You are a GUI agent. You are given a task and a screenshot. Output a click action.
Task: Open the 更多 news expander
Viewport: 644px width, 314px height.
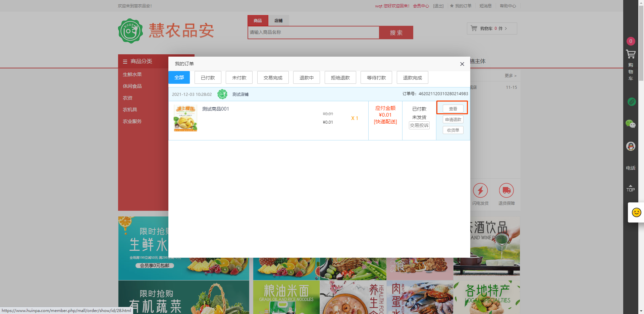coord(510,76)
